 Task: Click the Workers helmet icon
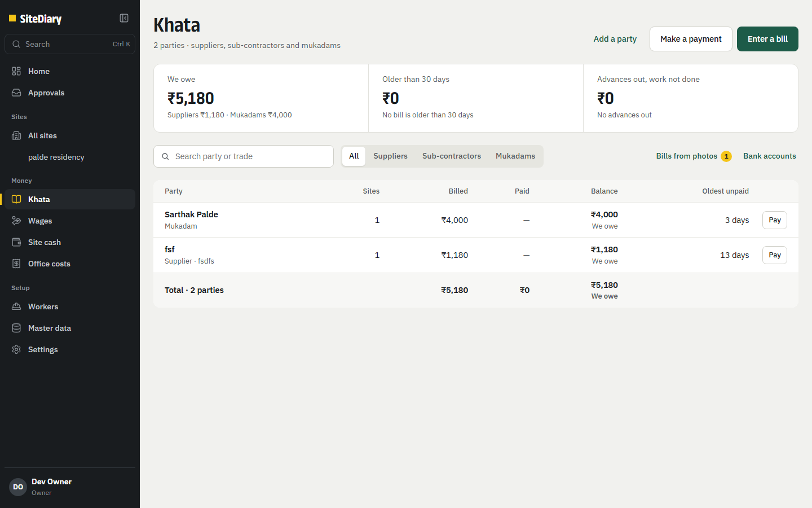16,306
